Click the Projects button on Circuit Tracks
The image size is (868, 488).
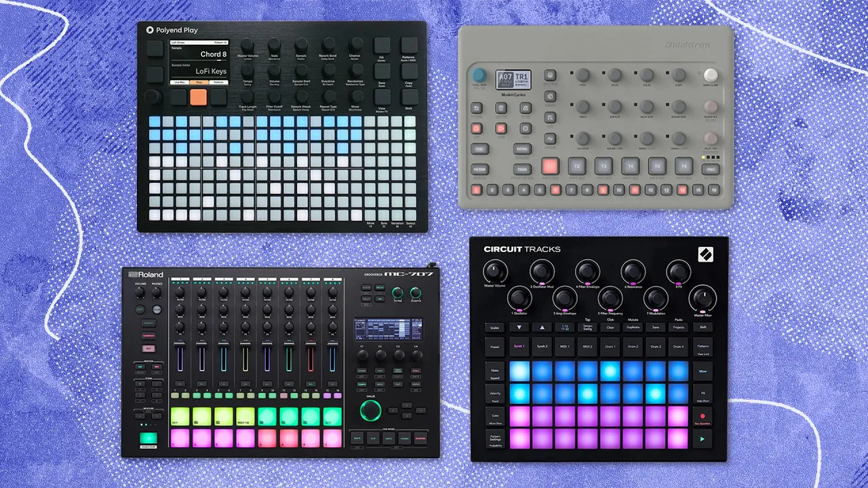pyautogui.click(x=678, y=327)
